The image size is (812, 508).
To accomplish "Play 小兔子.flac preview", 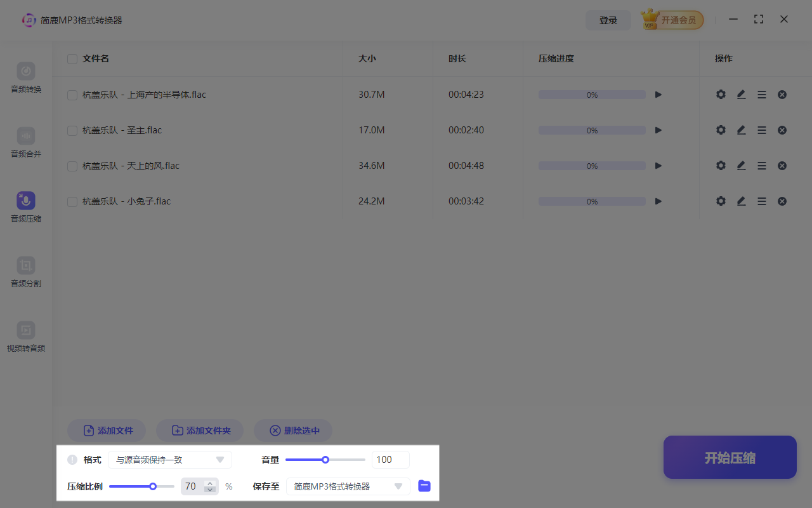I will pos(658,201).
